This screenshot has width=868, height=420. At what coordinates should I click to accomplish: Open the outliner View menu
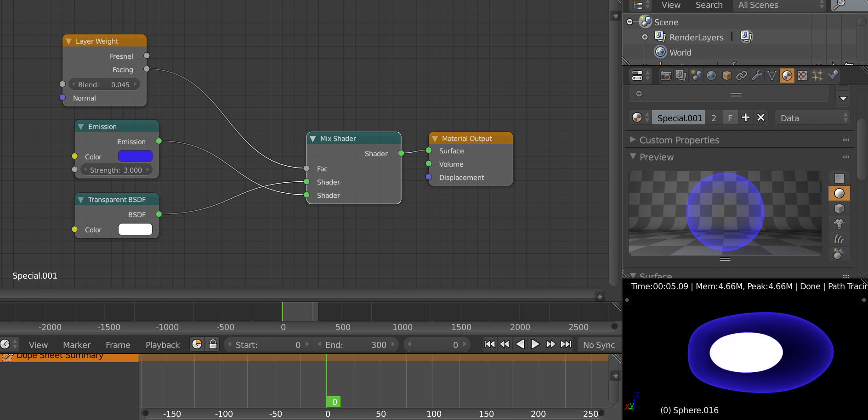pos(671,5)
